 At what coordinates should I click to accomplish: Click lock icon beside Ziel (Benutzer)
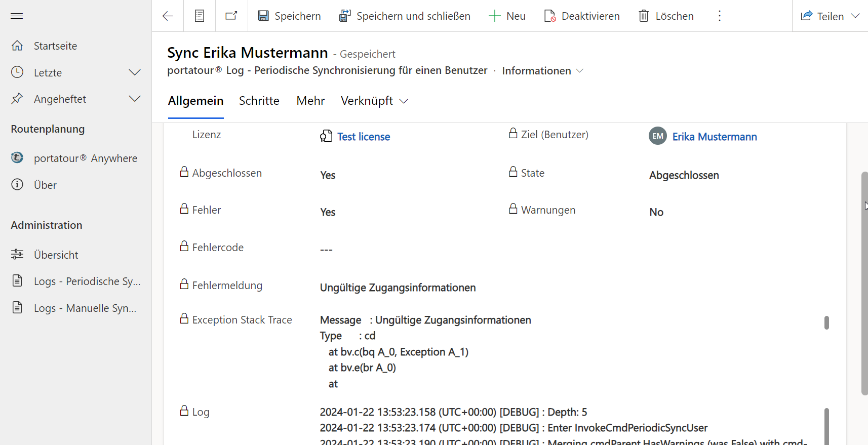[513, 133]
